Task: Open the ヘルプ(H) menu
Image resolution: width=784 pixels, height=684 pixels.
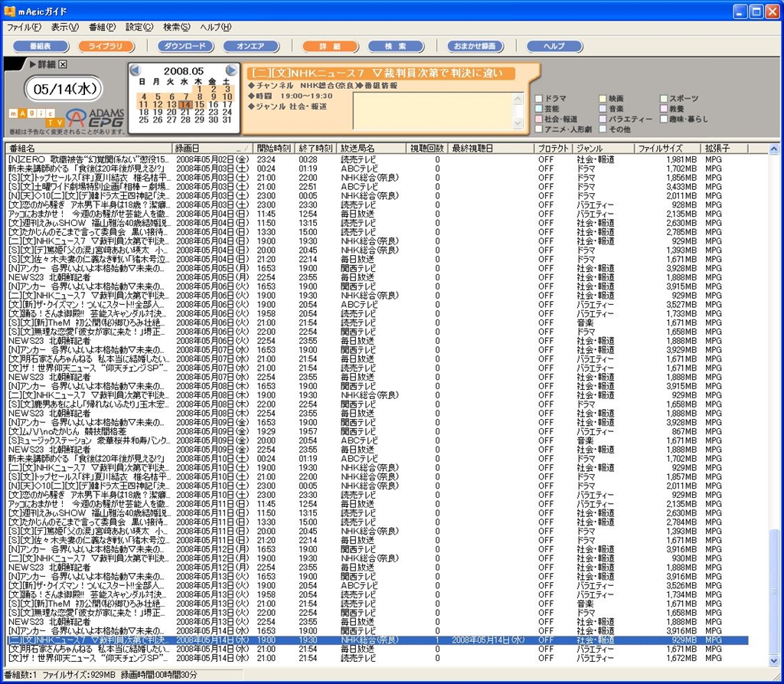Action: (x=215, y=27)
